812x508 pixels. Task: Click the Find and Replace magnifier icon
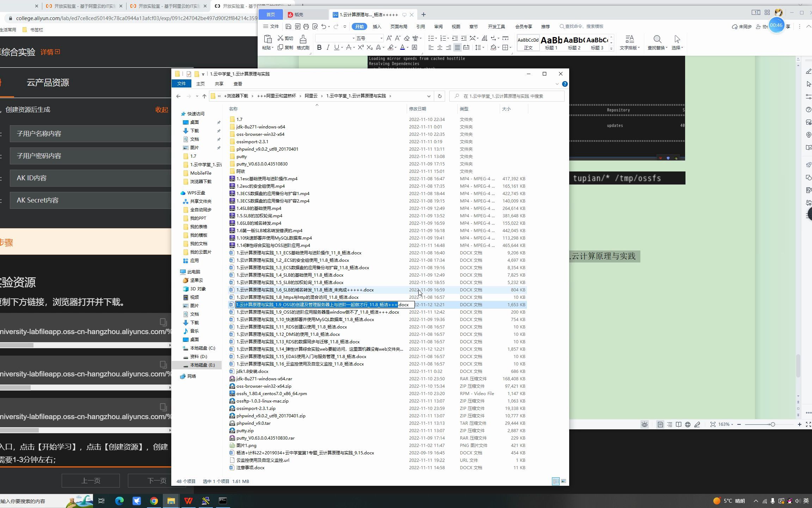[x=657, y=39]
